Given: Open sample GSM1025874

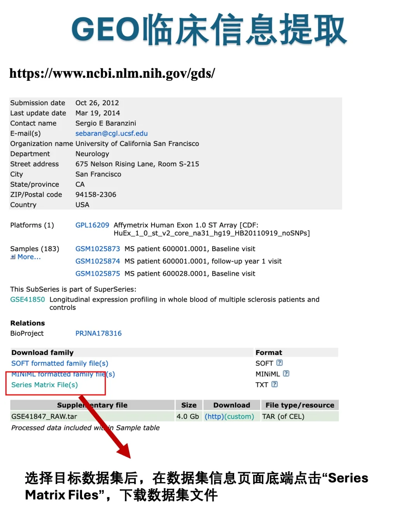Looking at the screenshot, I should (98, 261).
